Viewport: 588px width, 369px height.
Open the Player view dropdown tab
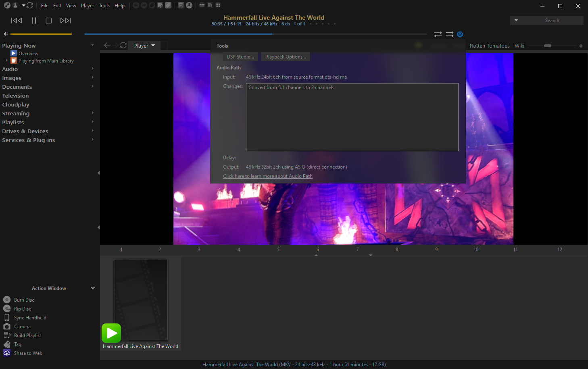(144, 46)
